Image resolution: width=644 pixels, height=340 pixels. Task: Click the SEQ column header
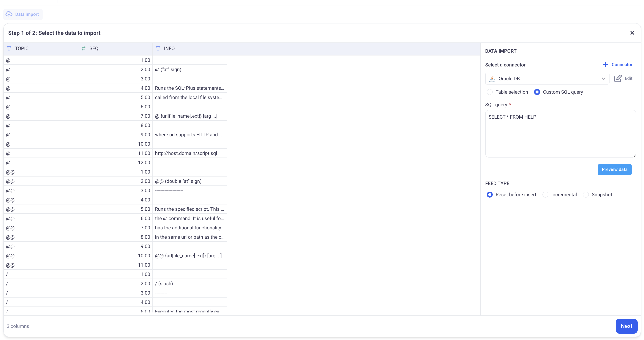[x=115, y=48]
